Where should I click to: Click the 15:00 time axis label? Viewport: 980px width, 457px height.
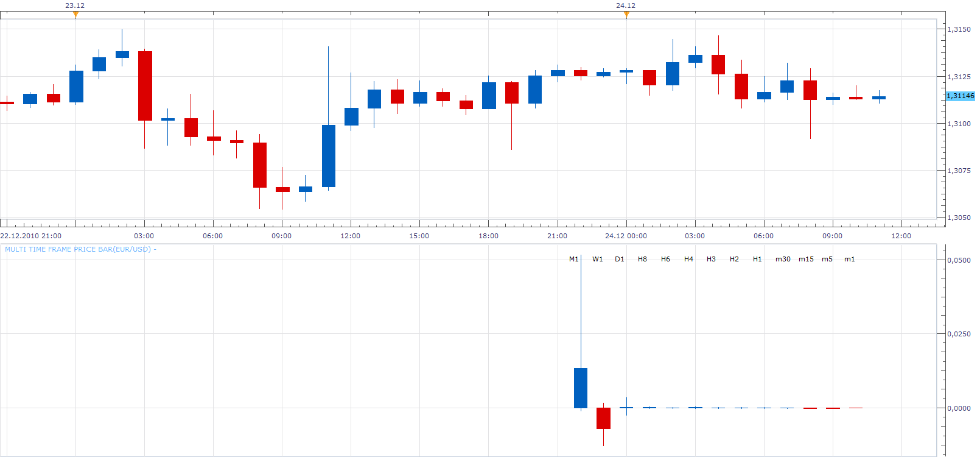(419, 236)
